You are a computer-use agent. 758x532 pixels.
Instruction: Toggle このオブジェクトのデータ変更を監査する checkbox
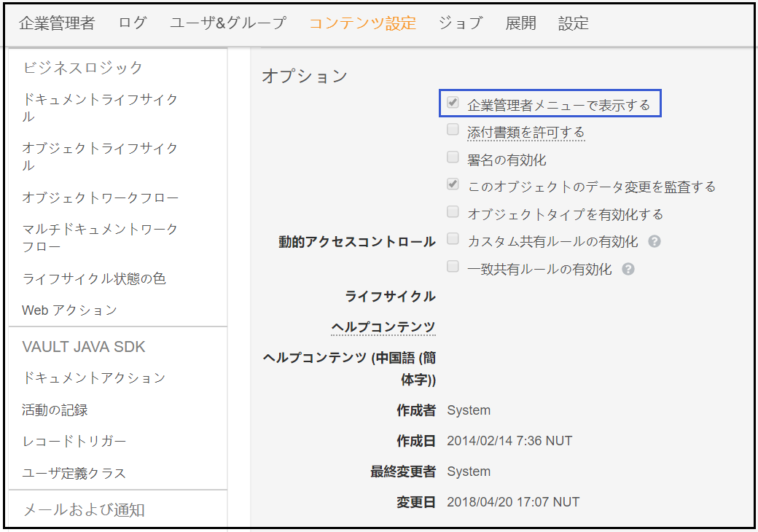[453, 185]
